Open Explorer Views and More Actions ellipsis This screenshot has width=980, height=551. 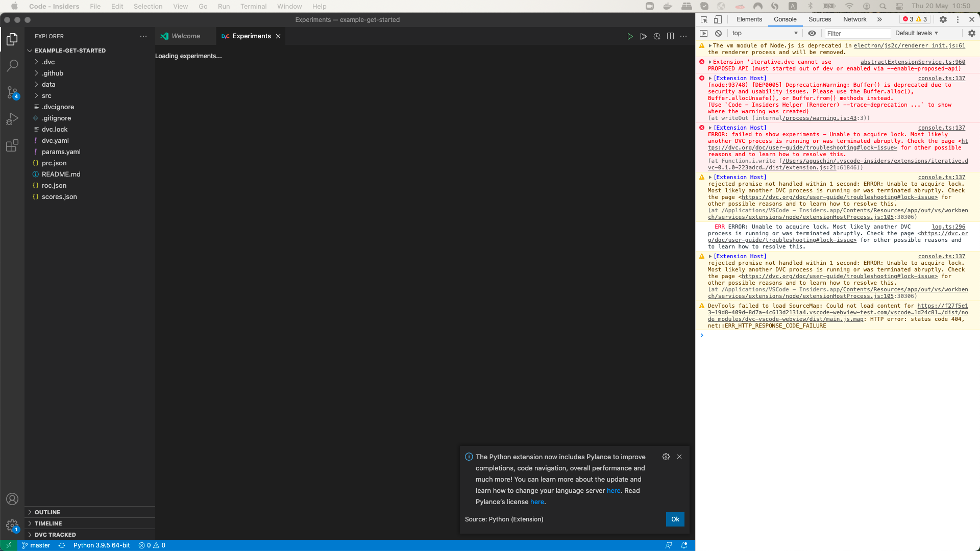(143, 36)
